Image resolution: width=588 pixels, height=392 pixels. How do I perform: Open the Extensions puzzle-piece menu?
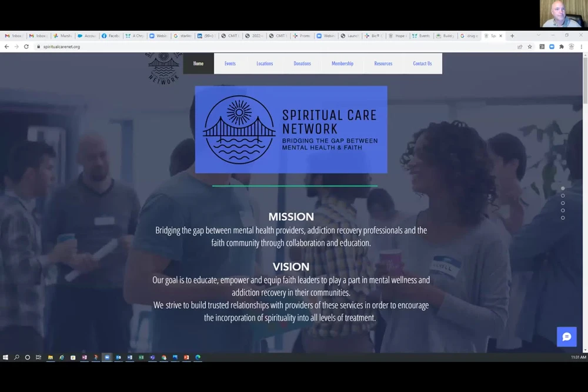(x=562, y=46)
